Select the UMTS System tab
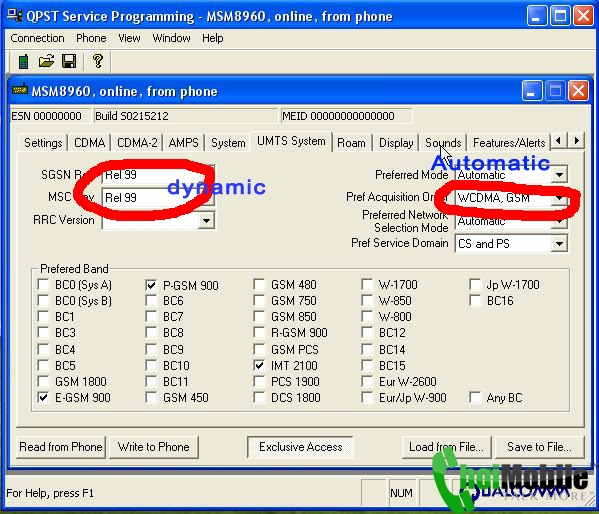Viewport: 599px width, 514px height. click(x=291, y=141)
